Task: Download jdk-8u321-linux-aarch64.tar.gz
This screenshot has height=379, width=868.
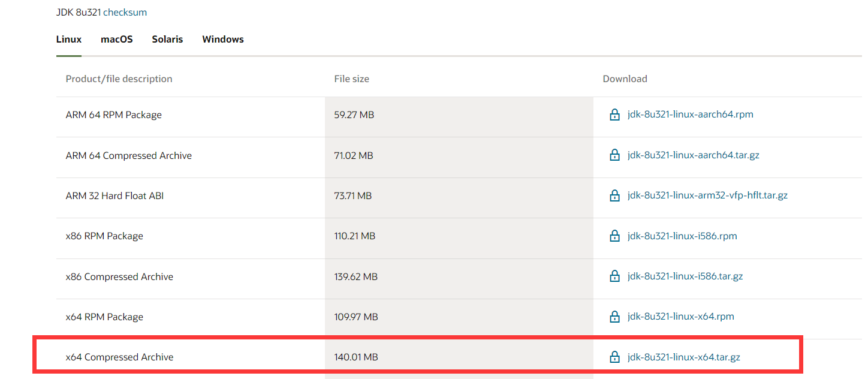Action: click(694, 155)
